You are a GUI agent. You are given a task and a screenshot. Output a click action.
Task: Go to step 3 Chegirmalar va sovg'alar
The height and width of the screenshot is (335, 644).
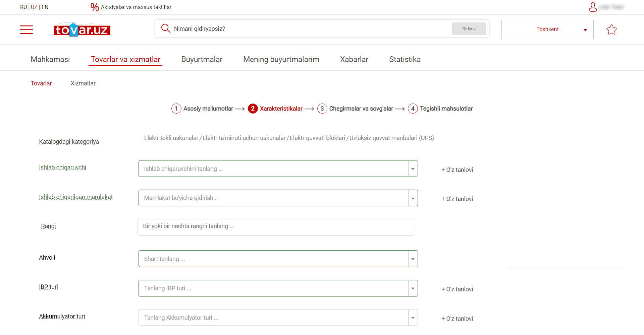point(355,109)
